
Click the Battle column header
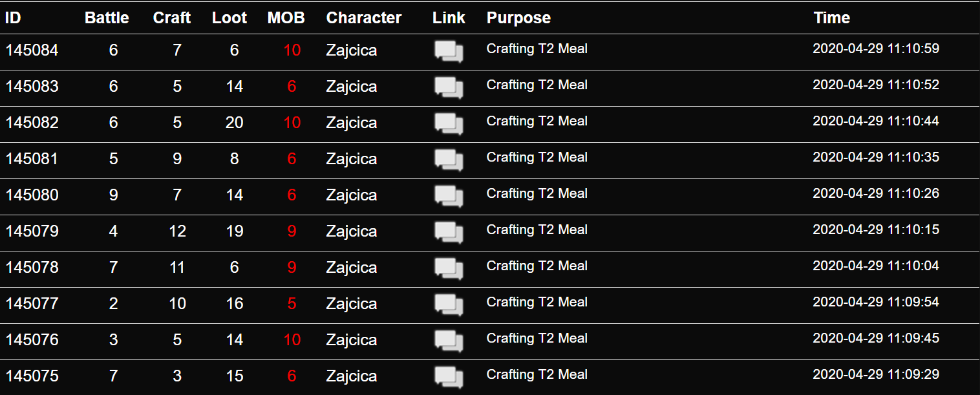pyautogui.click(x=107, y=18)
